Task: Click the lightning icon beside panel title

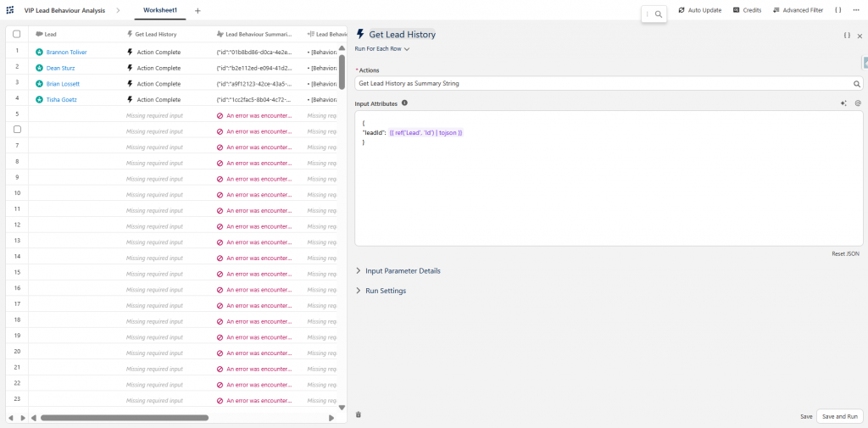Action: tap(360, 35)
